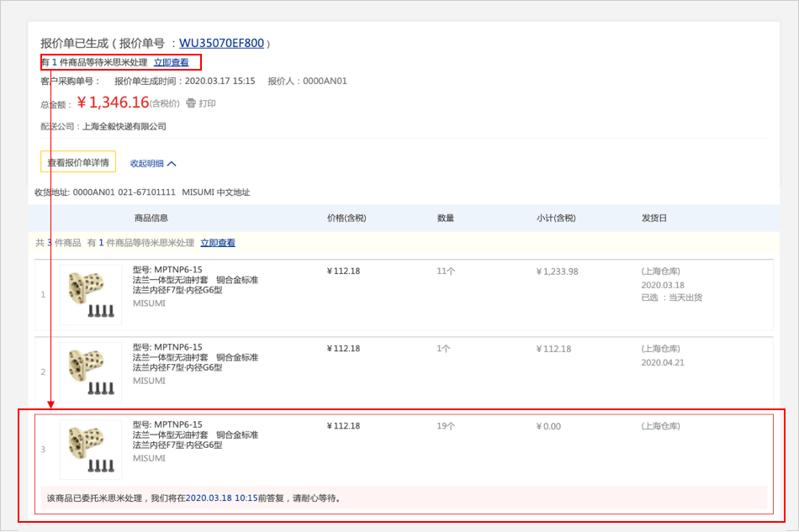Click the top 立即查看 link under quote number

pos(171,62)
